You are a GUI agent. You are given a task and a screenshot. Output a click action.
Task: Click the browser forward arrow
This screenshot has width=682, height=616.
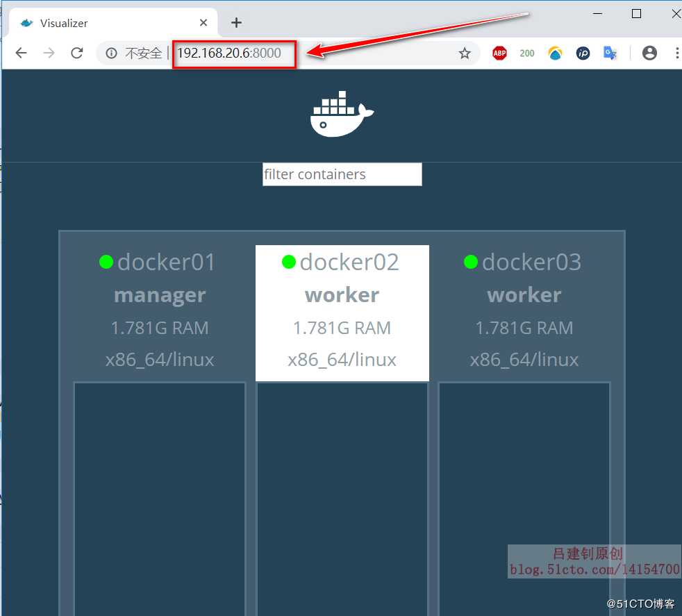(x=49, y=53)
